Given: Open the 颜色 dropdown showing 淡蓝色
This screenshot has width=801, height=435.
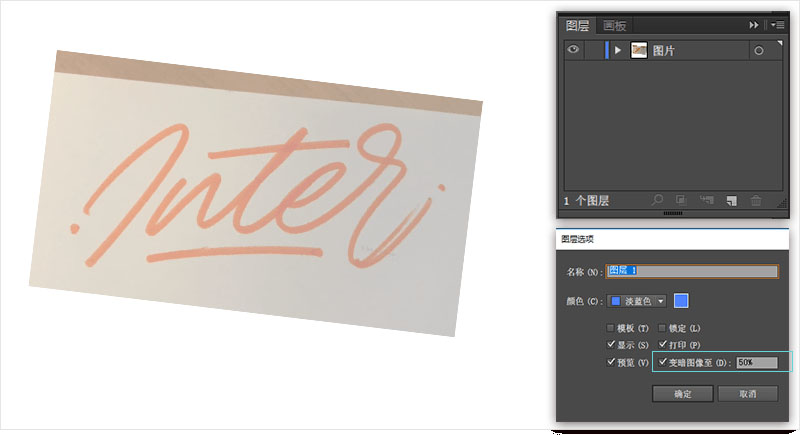Looking at the screenshot, I should pos(638,301).
